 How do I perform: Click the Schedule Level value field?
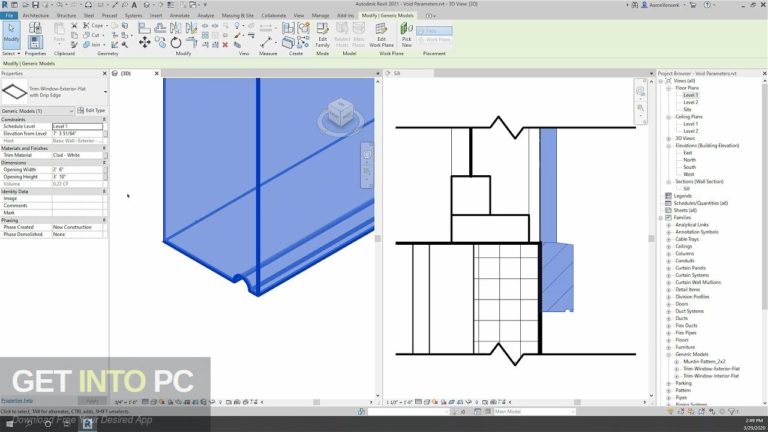(x=77, y=126)
